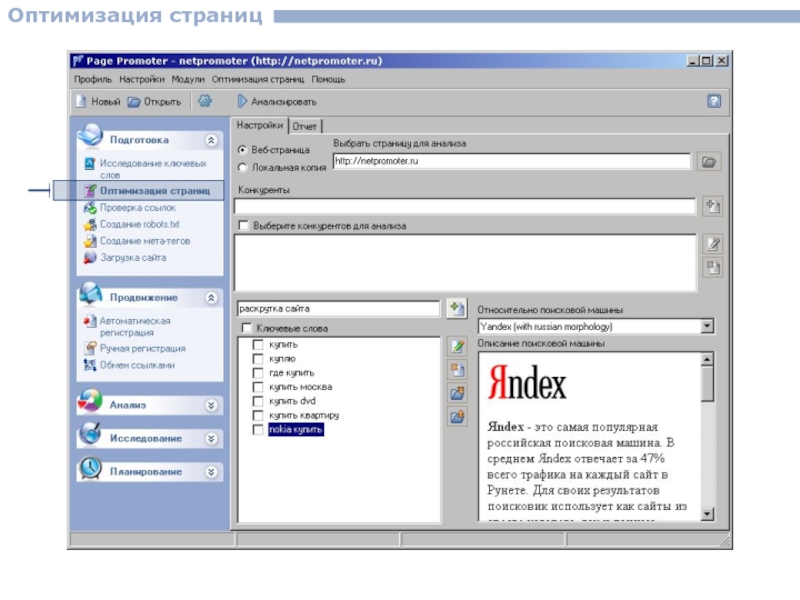Check the куплю keyword checkbox
The width and height of the screenshot is (800, 600).
[258, 359]
